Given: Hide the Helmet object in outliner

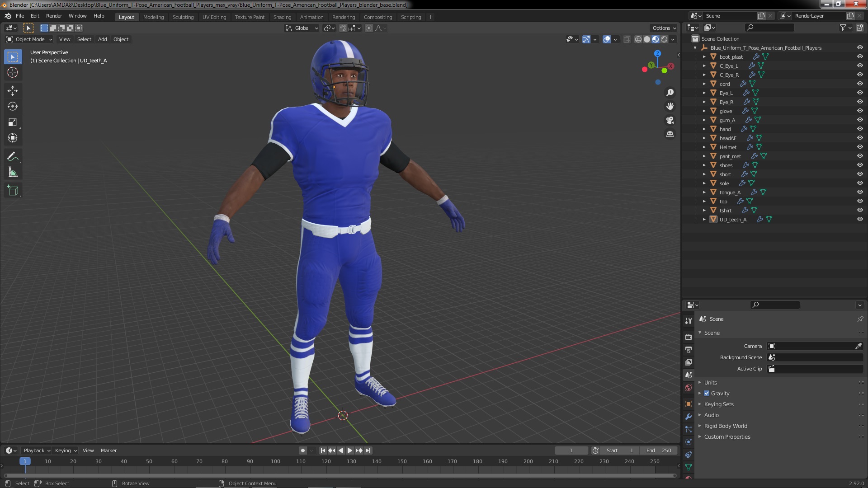Looking at the screenshot, I should tap(860, 147).
